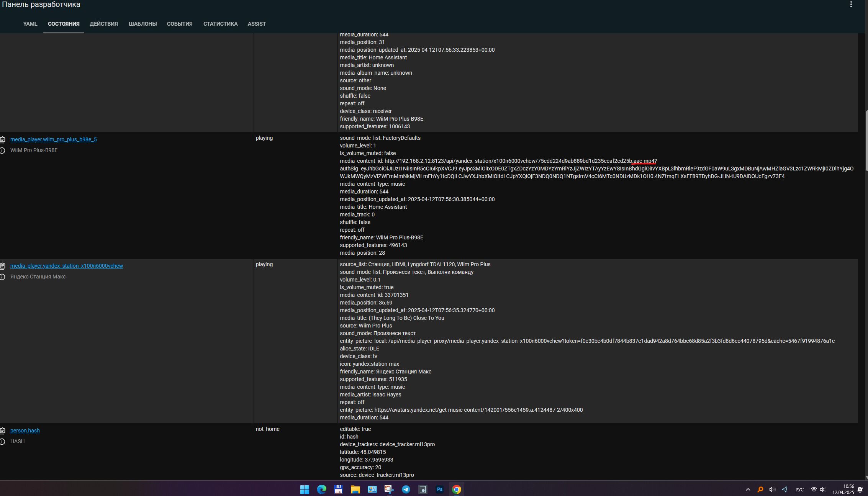868x496 pixels.
Task: Click 'device_class: receiver' attribute
Action: (x=366, y=111)
